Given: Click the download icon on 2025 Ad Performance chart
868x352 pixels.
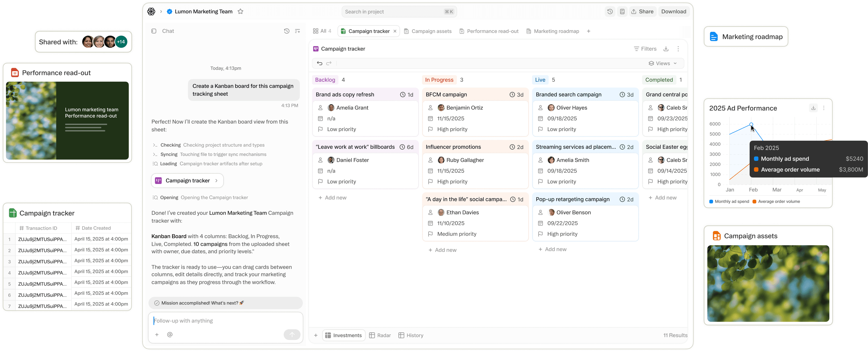Looking at the screenshot, I should coord(813,108).
